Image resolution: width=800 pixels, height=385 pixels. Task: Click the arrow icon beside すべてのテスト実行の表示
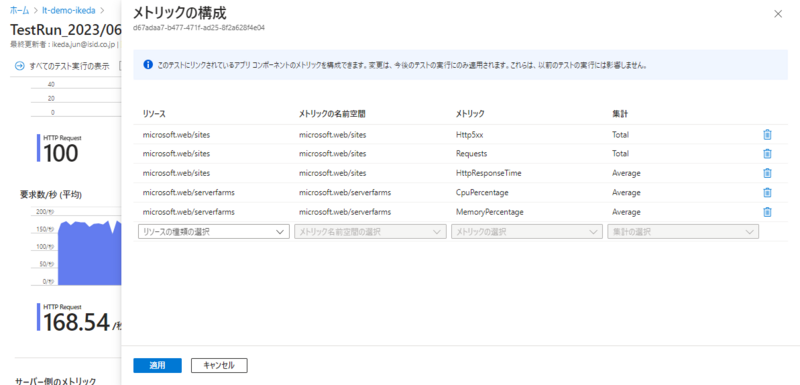19,66
